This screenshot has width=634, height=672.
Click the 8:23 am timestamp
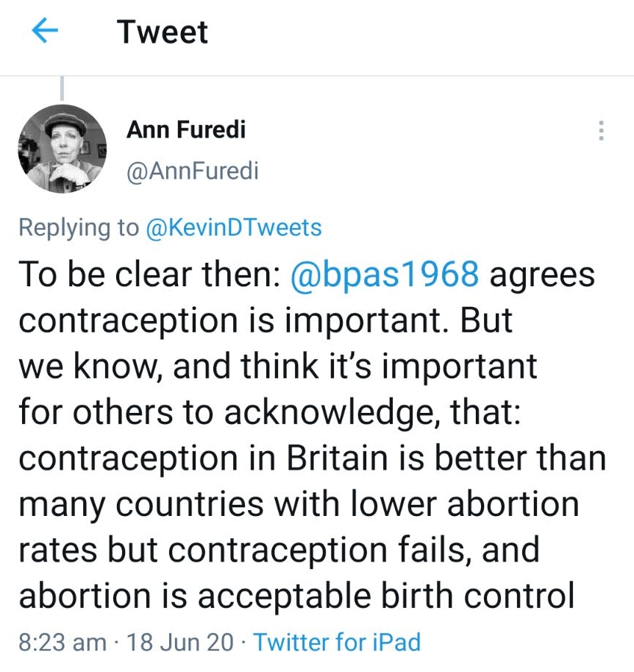coord(62,642)
